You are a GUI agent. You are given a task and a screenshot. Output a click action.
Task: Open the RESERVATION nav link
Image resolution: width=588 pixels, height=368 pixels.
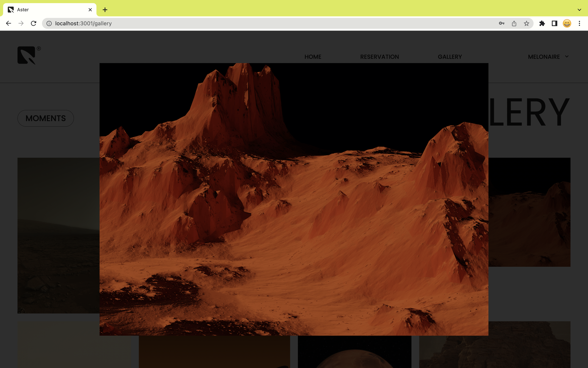379,57
